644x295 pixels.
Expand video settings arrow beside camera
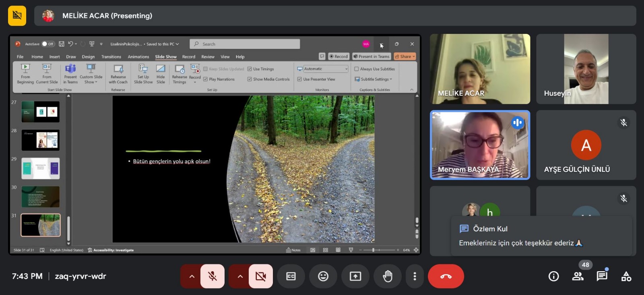[x=240, y=276]
